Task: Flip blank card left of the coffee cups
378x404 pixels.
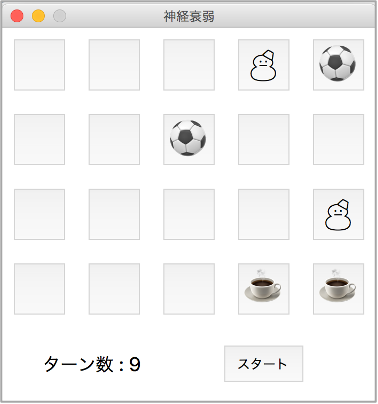Action: point(189,289)
